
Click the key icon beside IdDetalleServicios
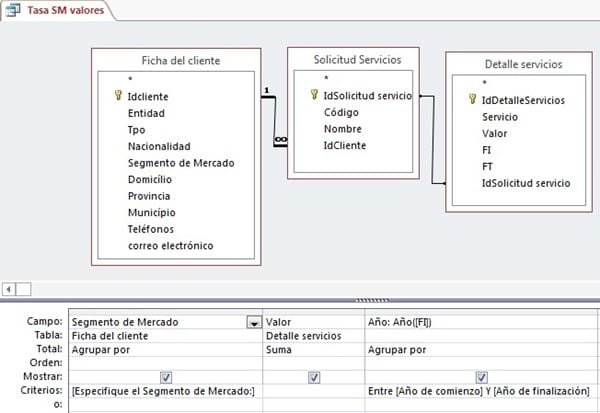[x=472, y=101]
